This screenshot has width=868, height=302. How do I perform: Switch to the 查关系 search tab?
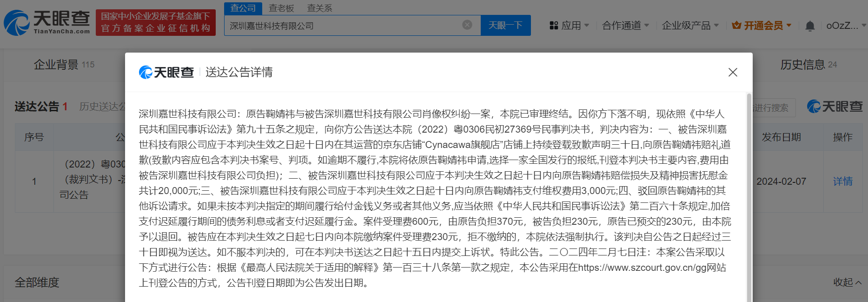(x=319, y=8)
